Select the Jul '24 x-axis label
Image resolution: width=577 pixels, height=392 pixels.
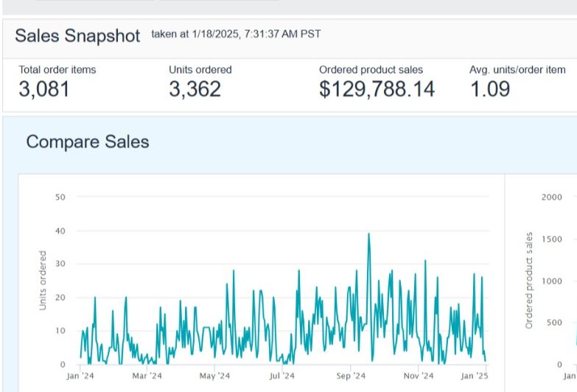[x=282, y=376]
